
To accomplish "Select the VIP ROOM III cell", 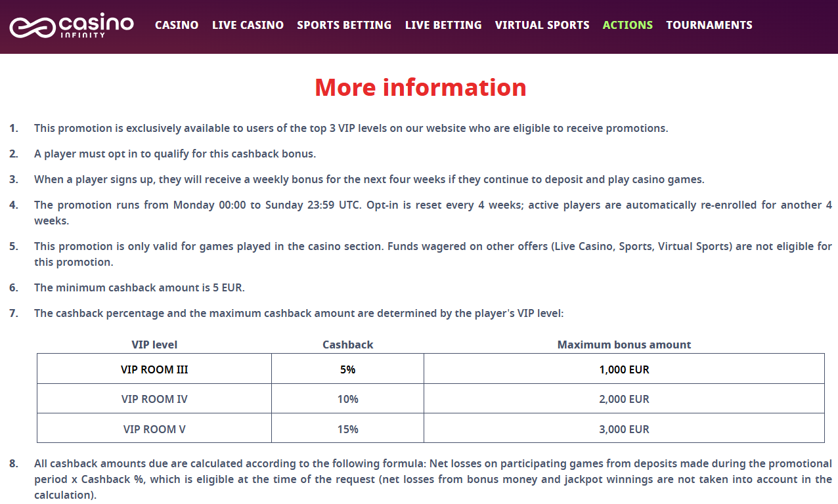I will click(x=154, y=369).
